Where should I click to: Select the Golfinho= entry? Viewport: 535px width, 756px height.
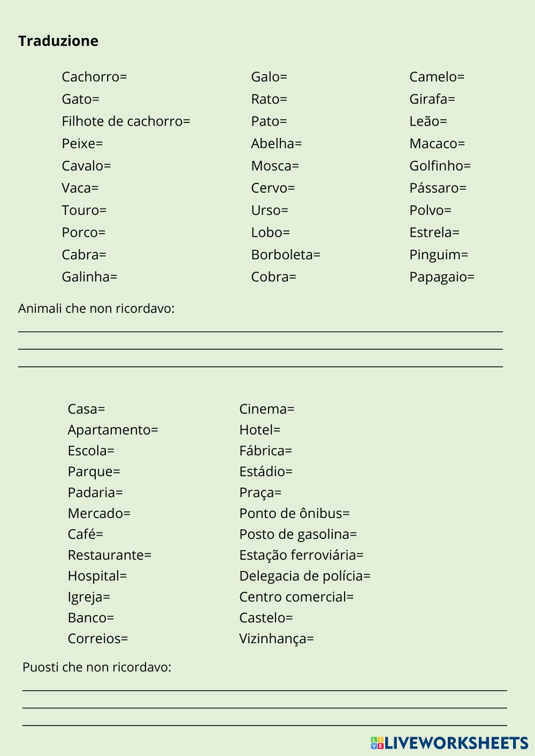[x=440, y=166]
